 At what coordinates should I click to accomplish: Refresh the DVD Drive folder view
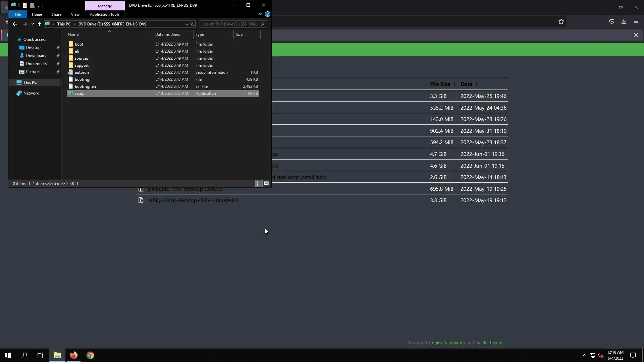point(193,24)
